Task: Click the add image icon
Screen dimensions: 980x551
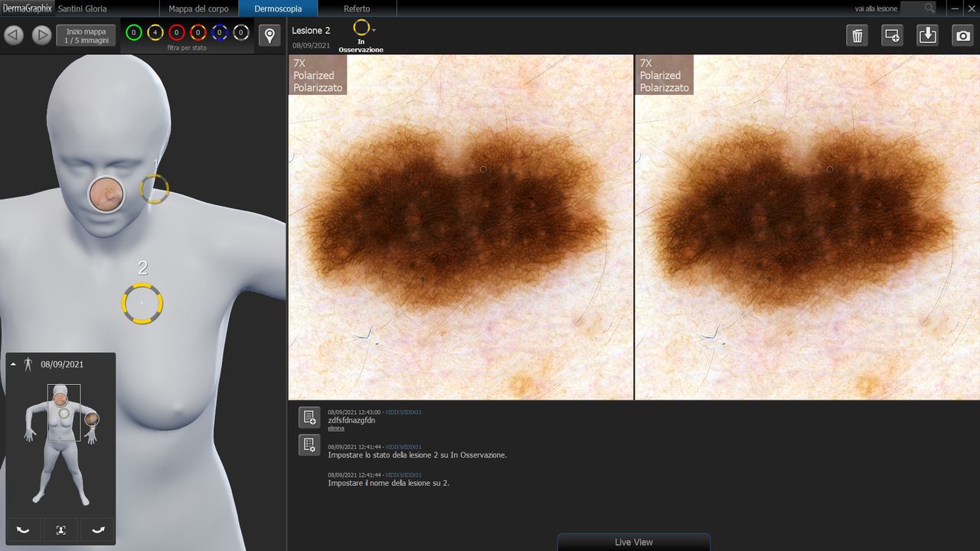Action: [892, 35]
